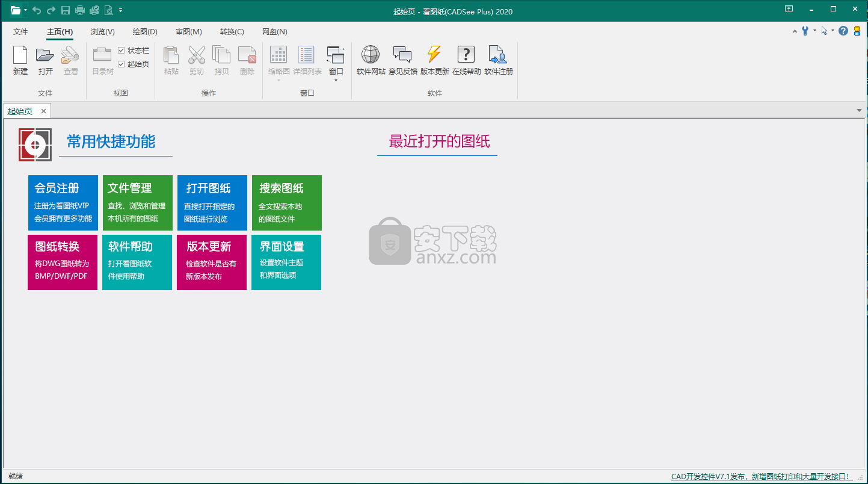Screen dimensions: 868x484
Task: Click the 常用快捷功能 heading text
Action: (111, 141)
